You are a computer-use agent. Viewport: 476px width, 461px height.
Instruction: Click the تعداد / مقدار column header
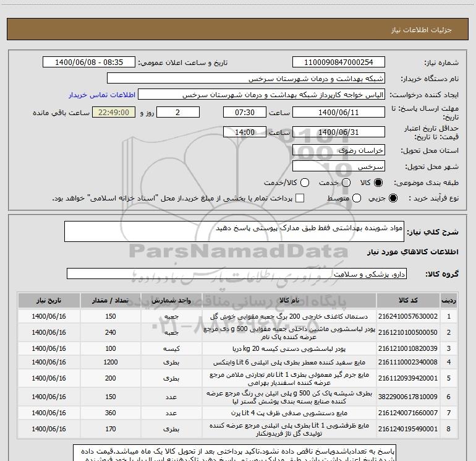[111, 300]
